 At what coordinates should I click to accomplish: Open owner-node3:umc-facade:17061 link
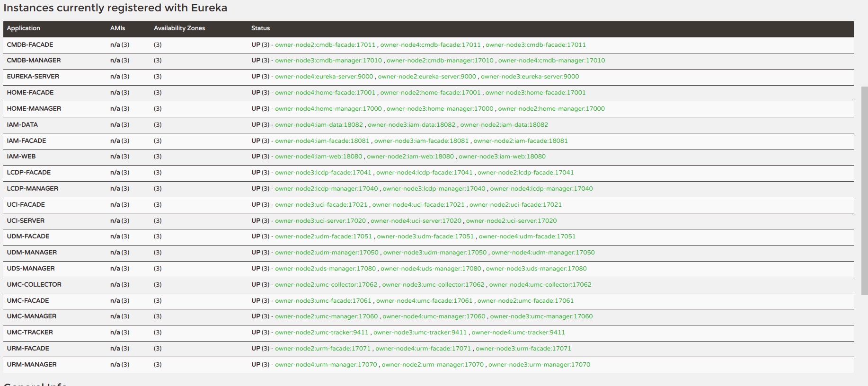[323, 301]
